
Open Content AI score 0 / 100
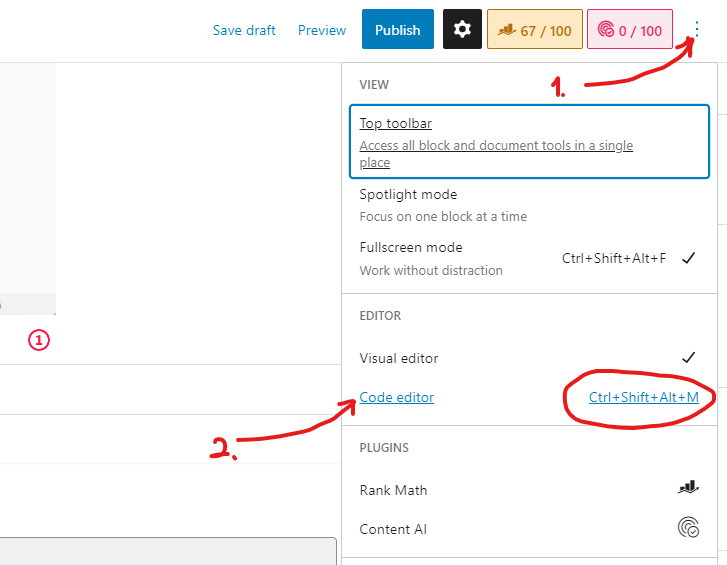[x=630, y=29]
